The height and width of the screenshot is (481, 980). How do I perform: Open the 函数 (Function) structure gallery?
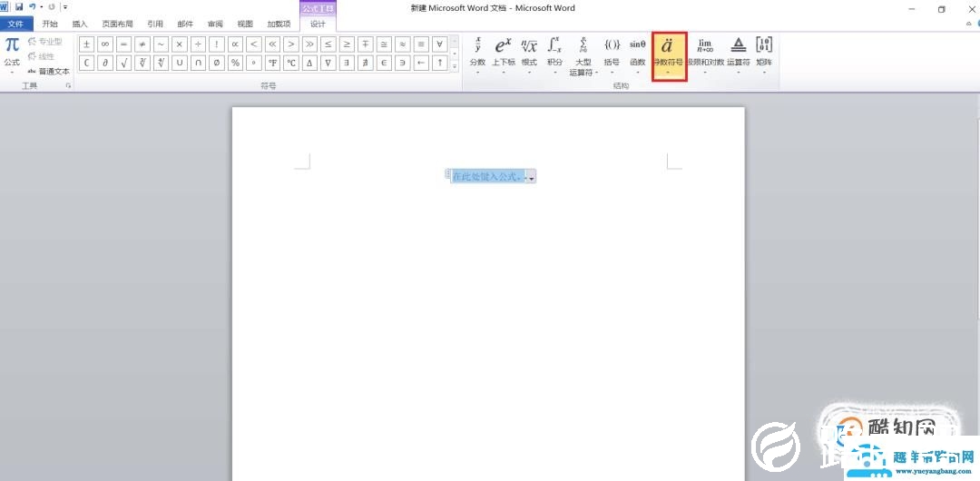pyautogui.click(x=638, y=55)
